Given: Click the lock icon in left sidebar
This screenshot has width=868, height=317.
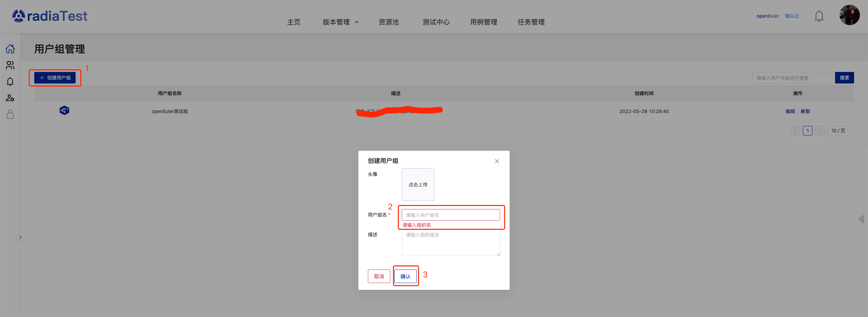Looking at the screenshot, I should tap(10, 114).
